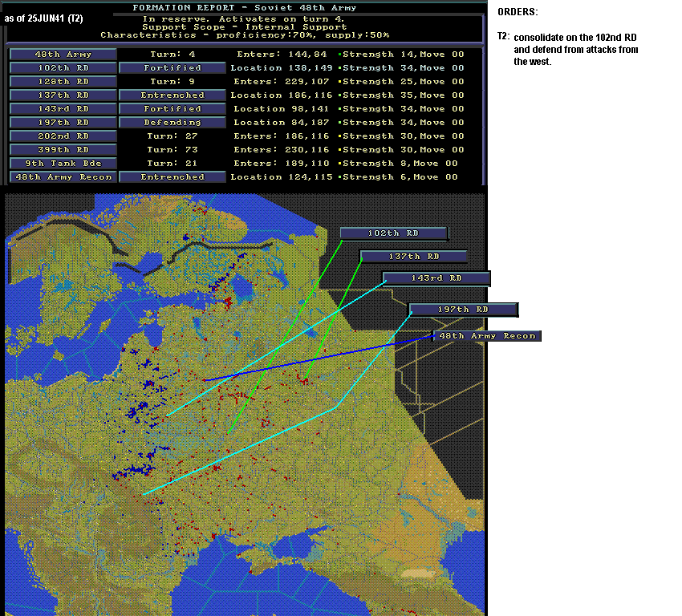Click the Fortified status of the 143rd RD
The height and width of the screenshot is (616, 682).
(x=173, y=108)
